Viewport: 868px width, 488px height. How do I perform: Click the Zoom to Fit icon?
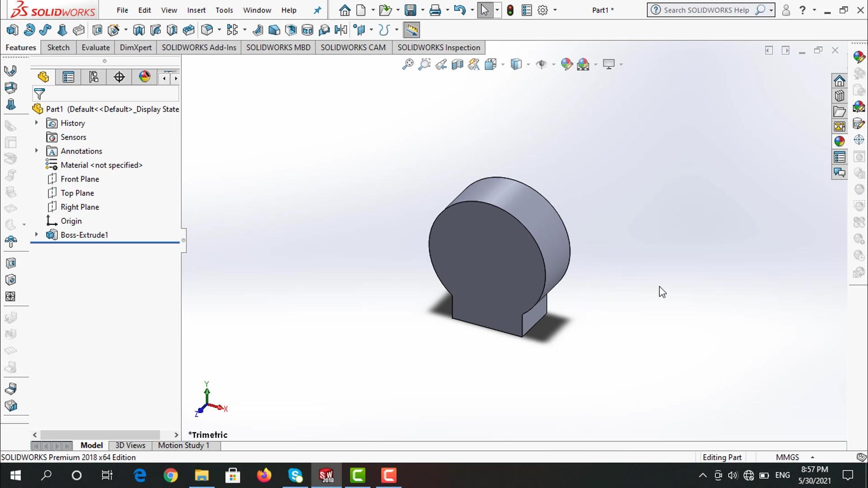(x=408, y=65)
